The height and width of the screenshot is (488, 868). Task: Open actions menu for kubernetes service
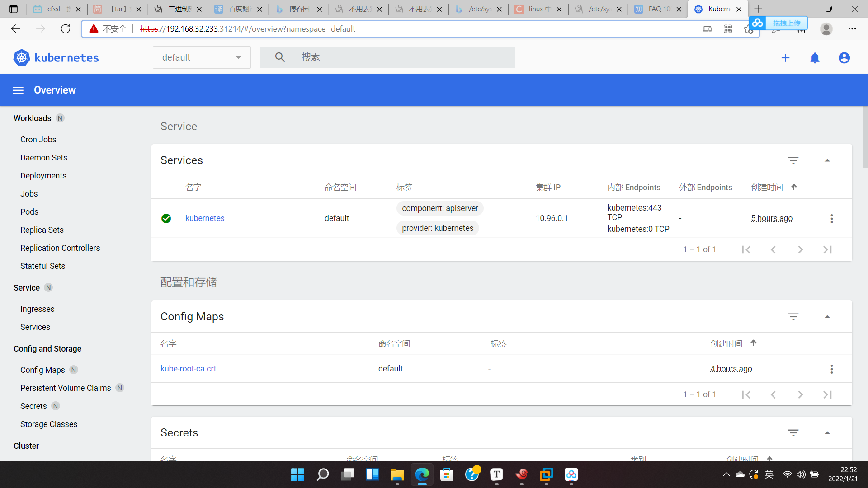(x=832, y=219)
